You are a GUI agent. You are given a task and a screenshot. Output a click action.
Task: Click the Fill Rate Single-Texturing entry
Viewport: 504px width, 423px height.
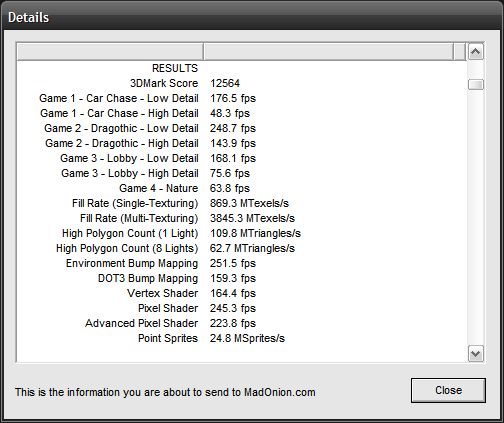(135, 203)
